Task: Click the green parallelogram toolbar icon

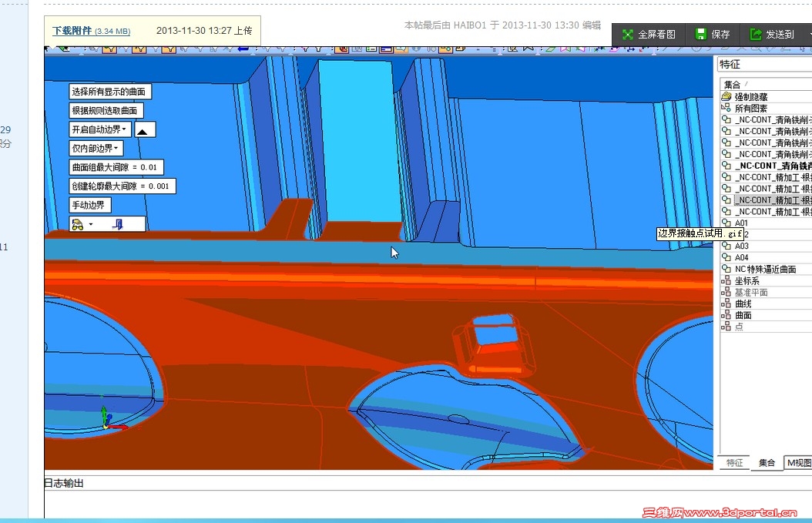Action: pos(550,49)
